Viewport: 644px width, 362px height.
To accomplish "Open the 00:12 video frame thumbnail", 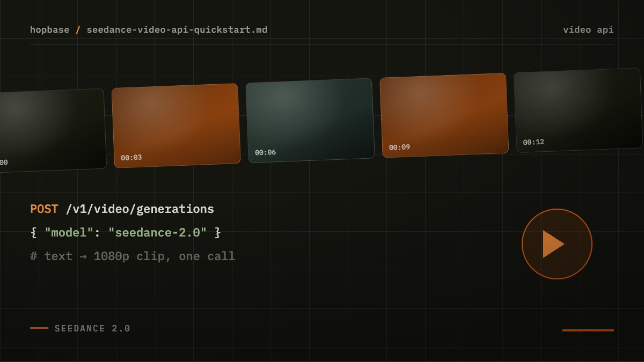I will click(x=578, y=110).
